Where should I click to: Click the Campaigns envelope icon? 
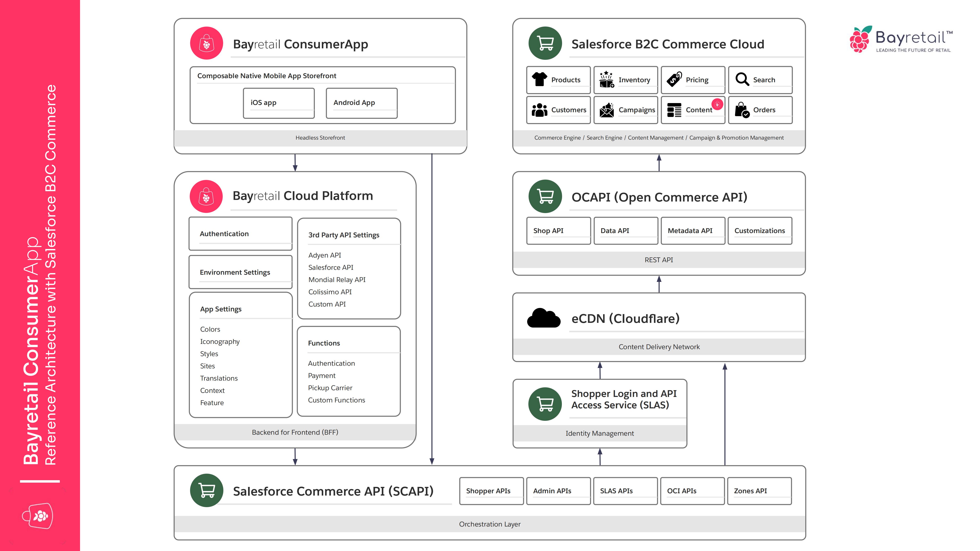point(606,110)
